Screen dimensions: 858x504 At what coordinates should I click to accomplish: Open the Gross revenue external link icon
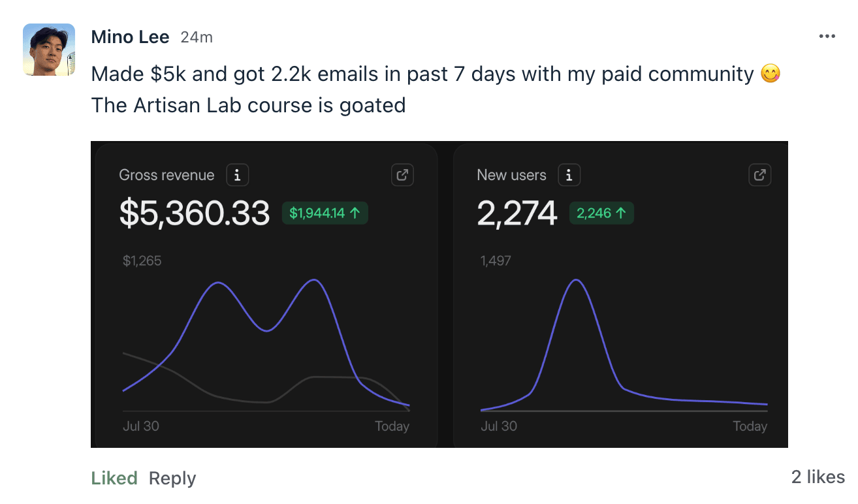(402, 175)
